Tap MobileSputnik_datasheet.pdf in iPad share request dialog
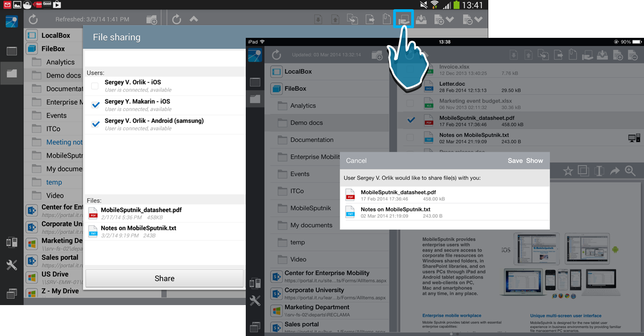Image resolution: width=644 pixels, height=336 pixels. 445,195
